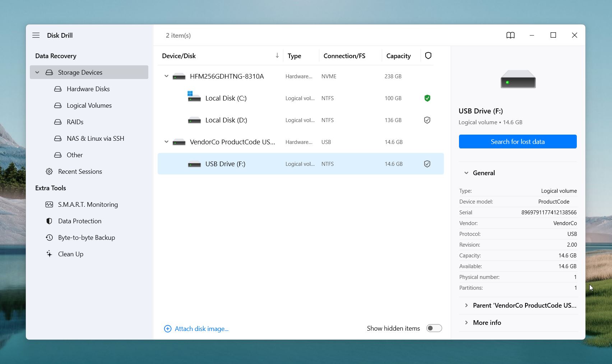Click the NVME connection value
This screenshot has width=612, height=364.
(329, 76)
